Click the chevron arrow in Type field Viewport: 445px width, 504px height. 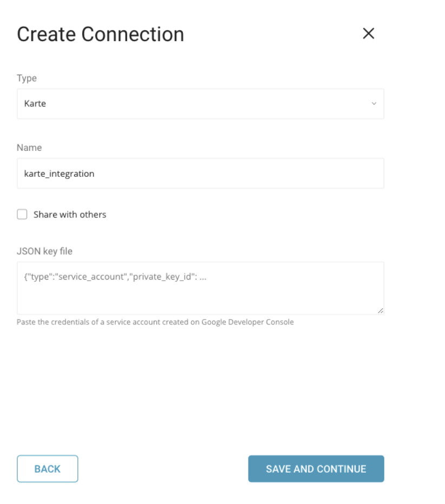coord(374,104)
